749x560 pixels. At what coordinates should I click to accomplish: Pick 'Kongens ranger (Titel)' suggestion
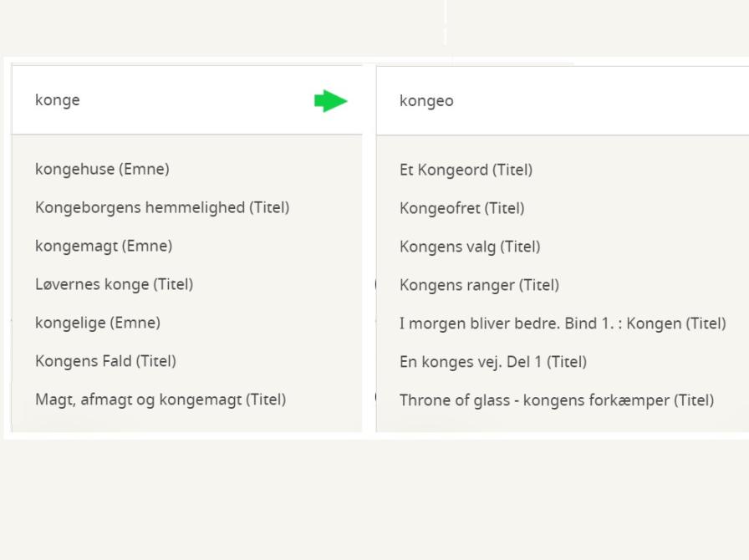[x=479, y=285]
